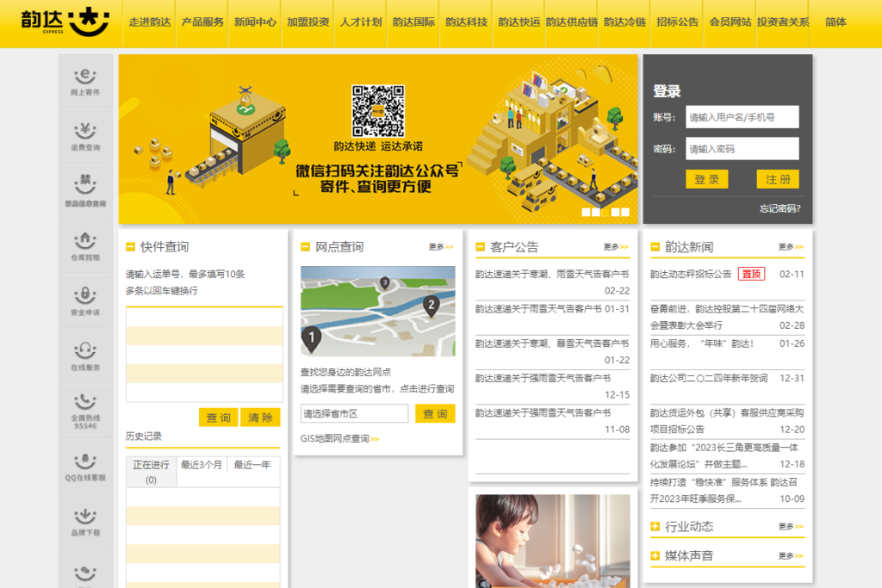Open the 运费查询 freight query icon
Screen dimensions: 882x588
tap(85, 137)
